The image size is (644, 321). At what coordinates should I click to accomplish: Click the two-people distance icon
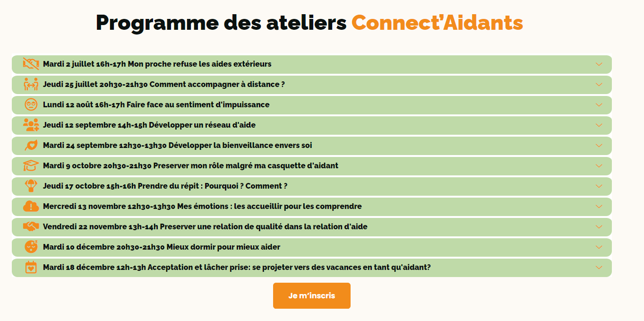pyautogui.click(x=31, y=84)
